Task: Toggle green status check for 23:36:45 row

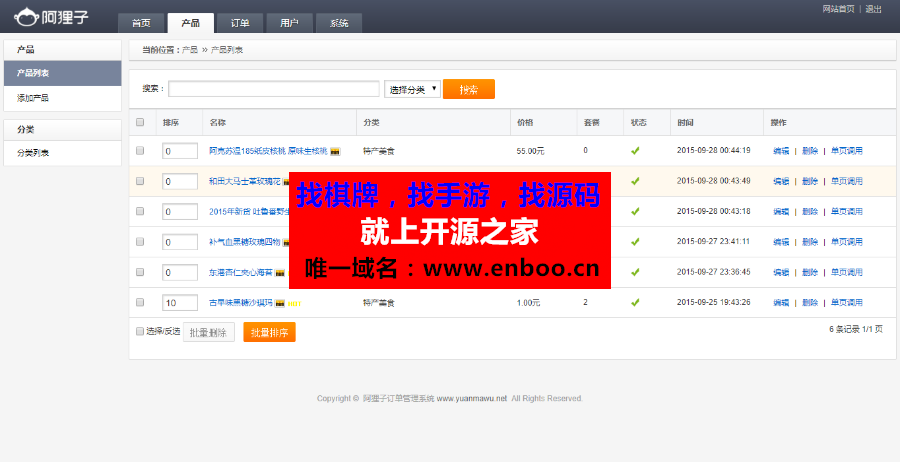Action: 635,272
